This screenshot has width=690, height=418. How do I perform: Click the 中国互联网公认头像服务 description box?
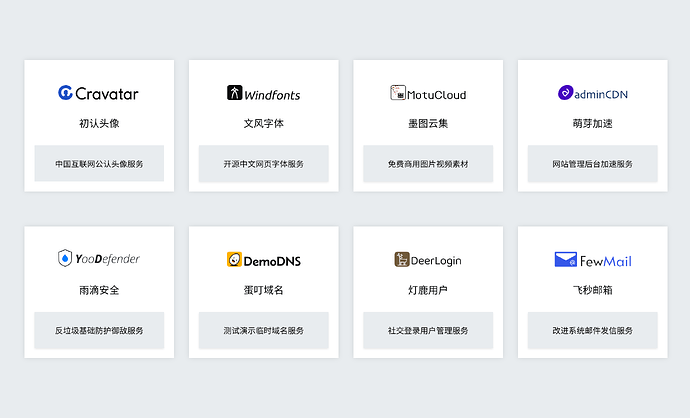coord(99,164)
